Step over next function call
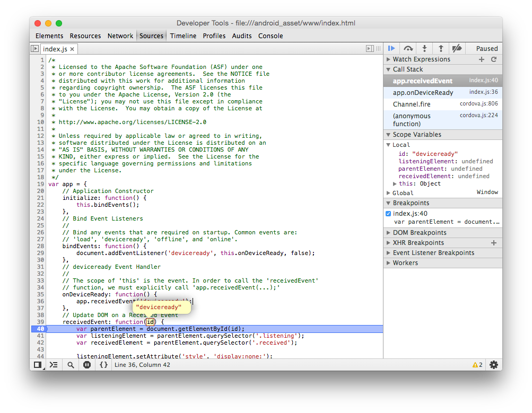532x413 pixels. pos(408,48)
